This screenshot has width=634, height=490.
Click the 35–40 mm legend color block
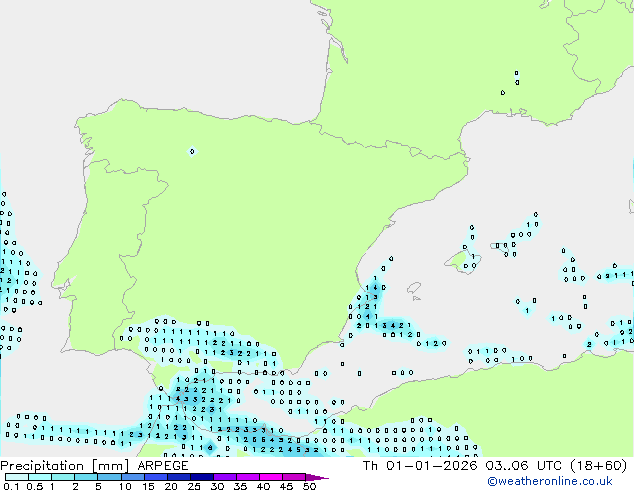point(248,477)
